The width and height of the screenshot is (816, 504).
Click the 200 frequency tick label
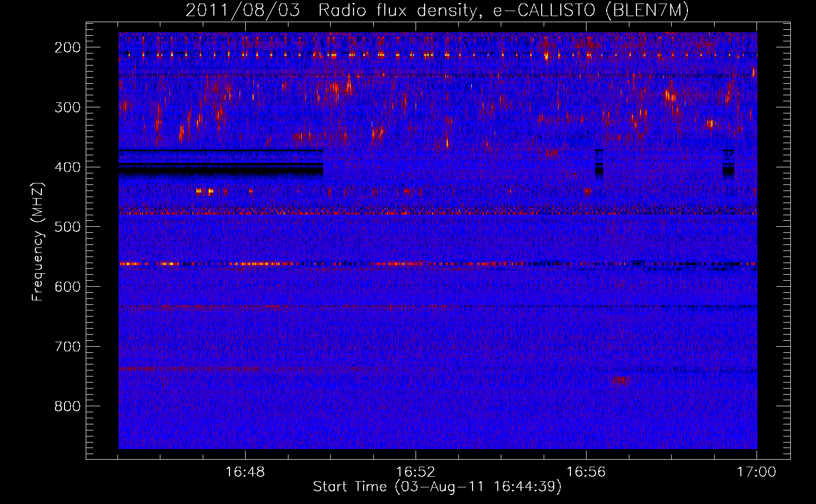coord(68,47)
